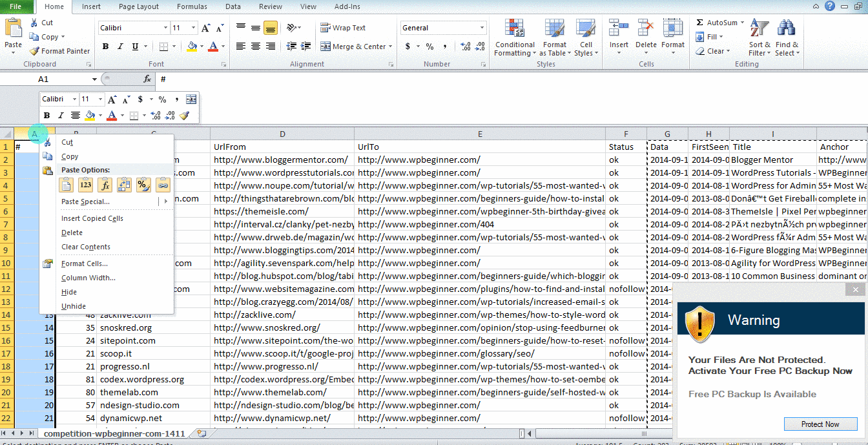The width and height of the screenshot is (868, 445).
Task: Toggle Italic on the mini toolbar
Action: 61,116
